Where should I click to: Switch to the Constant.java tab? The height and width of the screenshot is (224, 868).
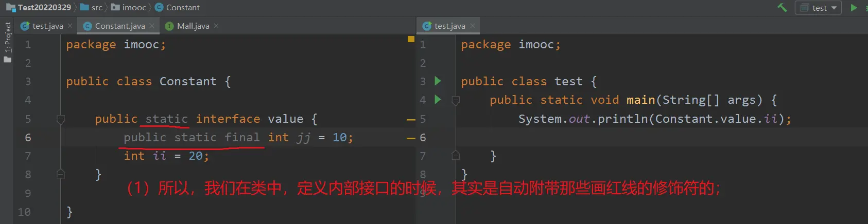pyautogui.click(x=119, y=26)
